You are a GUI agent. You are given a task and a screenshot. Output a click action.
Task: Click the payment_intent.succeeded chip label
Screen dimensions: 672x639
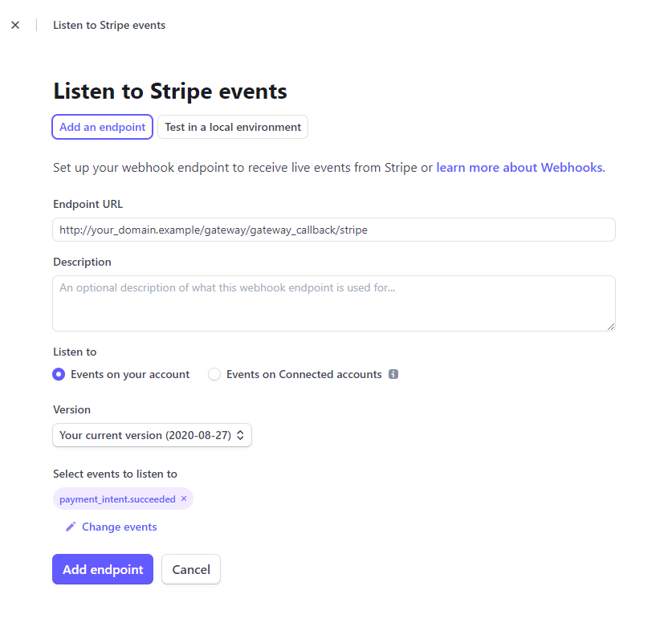117,499
